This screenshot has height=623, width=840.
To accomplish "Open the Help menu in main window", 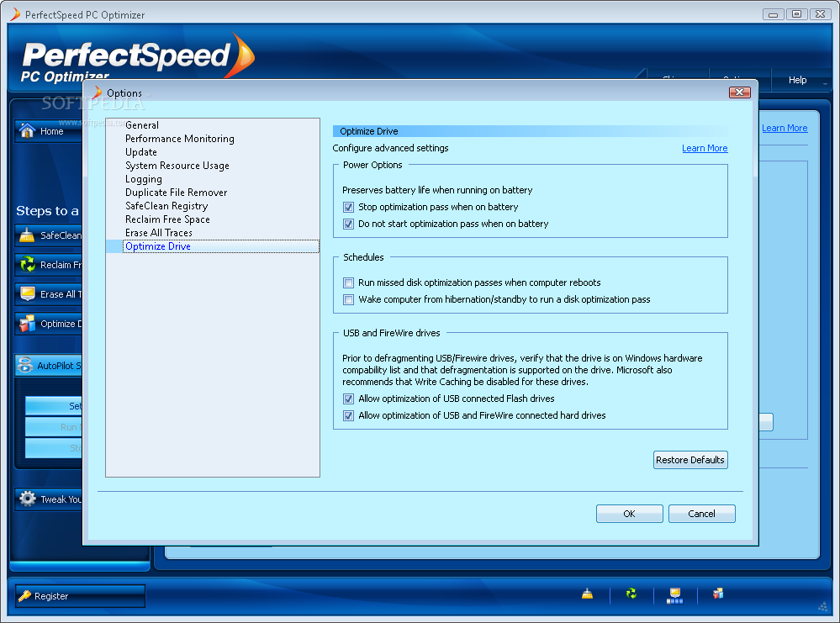I will tap(797, 80).
